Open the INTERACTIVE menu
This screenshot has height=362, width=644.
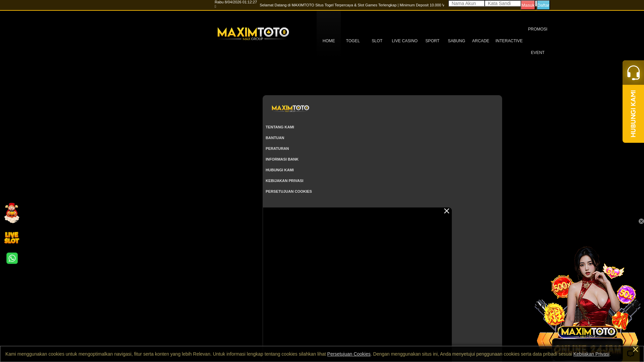point(509,41)
